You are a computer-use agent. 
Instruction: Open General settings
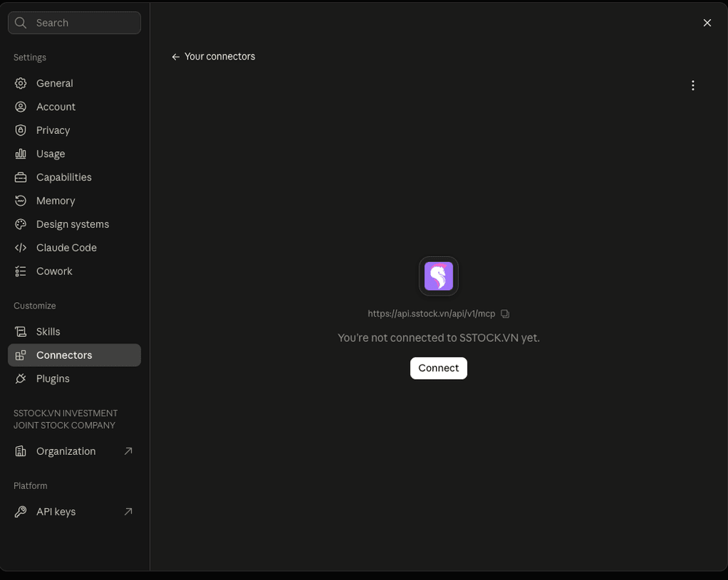(x=74, y=83)
